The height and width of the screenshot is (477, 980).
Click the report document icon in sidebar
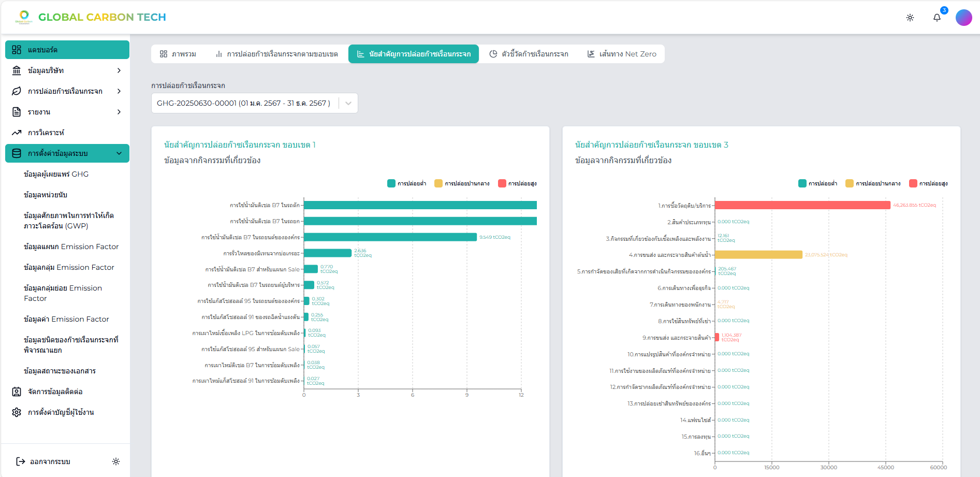[17, 112]
